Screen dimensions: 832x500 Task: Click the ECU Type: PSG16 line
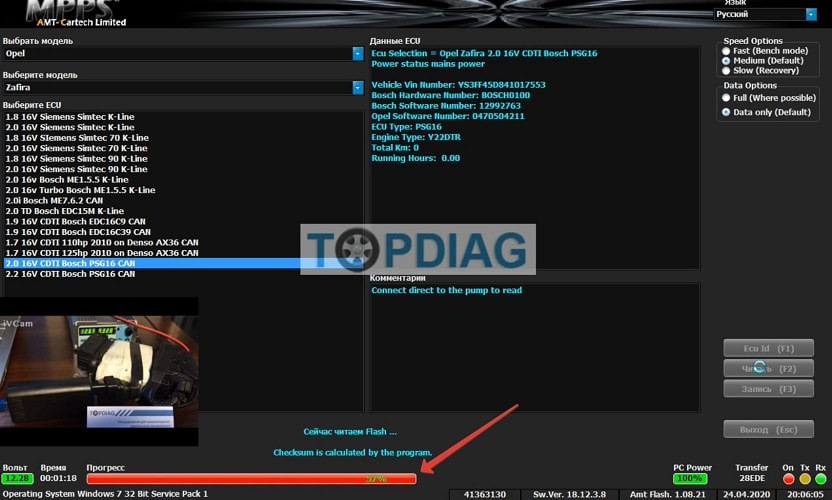click(x=406, y=127)
